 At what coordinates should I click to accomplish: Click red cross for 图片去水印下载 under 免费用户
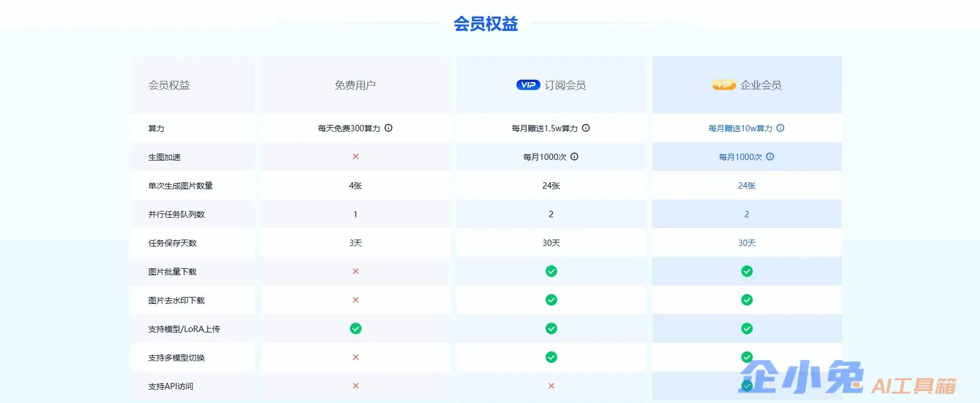(356, 300)
